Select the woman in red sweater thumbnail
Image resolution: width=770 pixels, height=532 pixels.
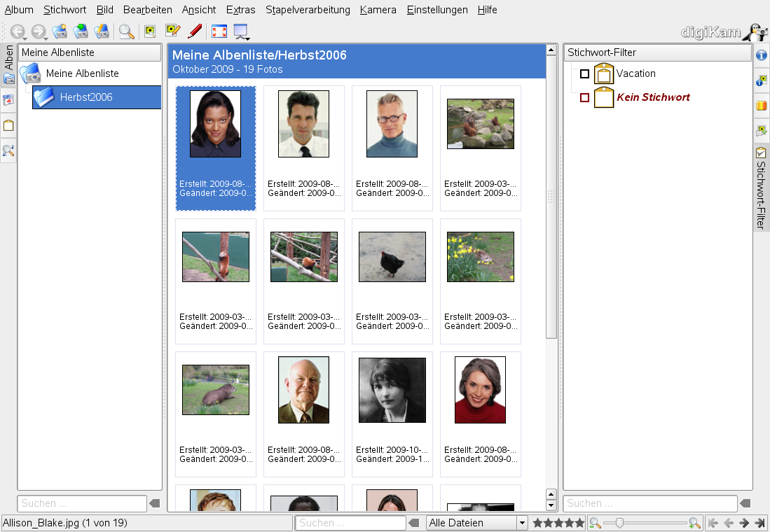pos(480,390)
